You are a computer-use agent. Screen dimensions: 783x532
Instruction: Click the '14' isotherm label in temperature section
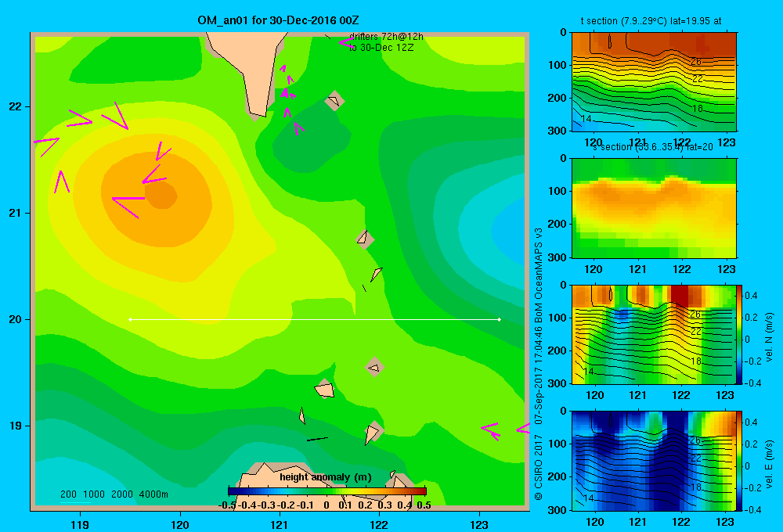586,119
